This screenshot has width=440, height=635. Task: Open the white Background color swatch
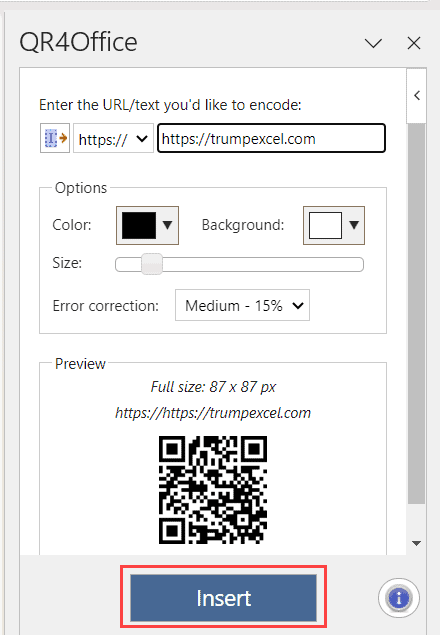[x=325, y=225]
